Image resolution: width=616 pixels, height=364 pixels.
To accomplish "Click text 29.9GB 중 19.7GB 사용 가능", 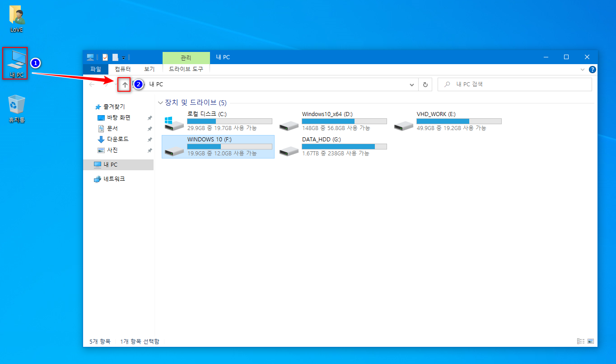I will pyautogui.click(x=222, y=128).
